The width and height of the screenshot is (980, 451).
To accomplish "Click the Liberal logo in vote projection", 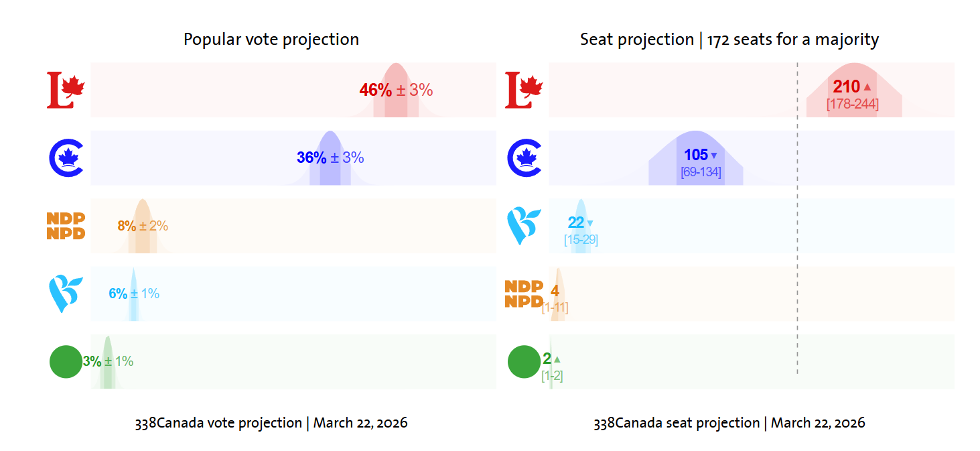I will pyautogui.click(x=66, y=90).
